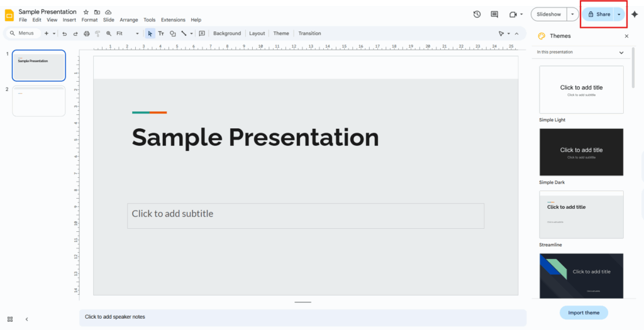Collapse the slide filmstrip panel
Viewport: 644px width, 330px height.
click(26, 319)
